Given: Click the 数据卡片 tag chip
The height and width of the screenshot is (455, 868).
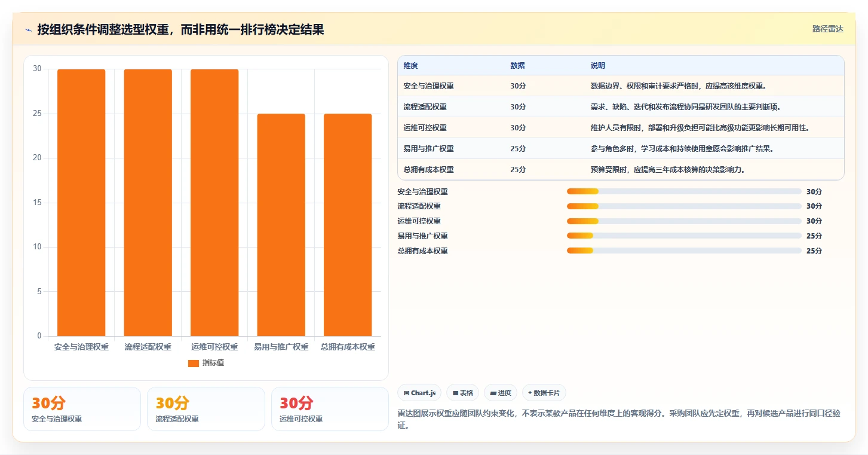Looking at the screenshot, I should (x=544, y=393).
